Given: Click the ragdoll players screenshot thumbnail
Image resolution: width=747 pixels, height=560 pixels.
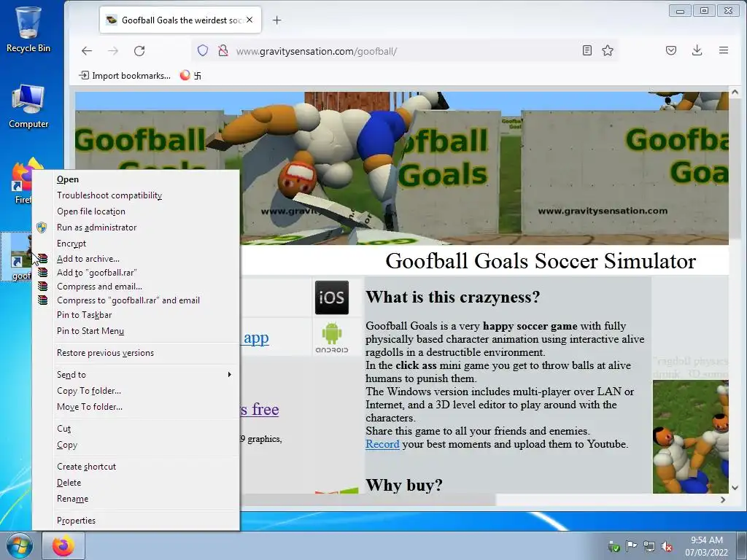Looking at the screenshot, I should [x=690, y=437].
